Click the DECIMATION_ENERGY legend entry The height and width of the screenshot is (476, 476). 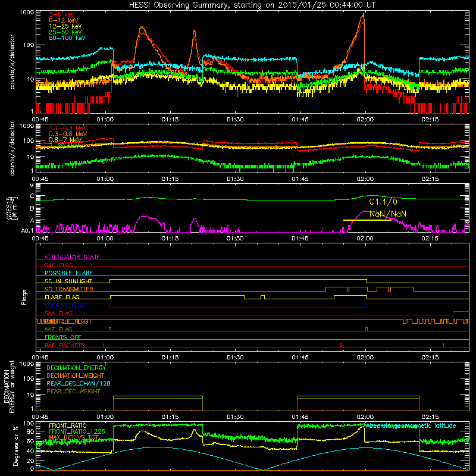click(x=76, y=368)
